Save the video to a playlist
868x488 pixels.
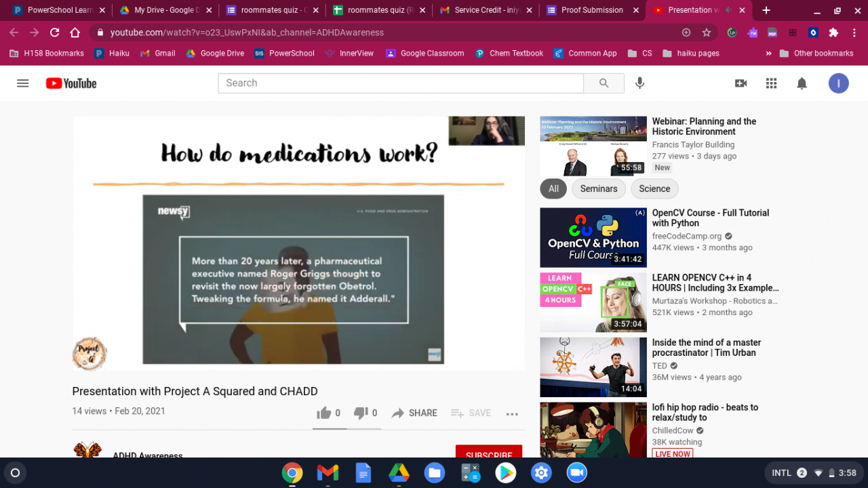(471, 413)
